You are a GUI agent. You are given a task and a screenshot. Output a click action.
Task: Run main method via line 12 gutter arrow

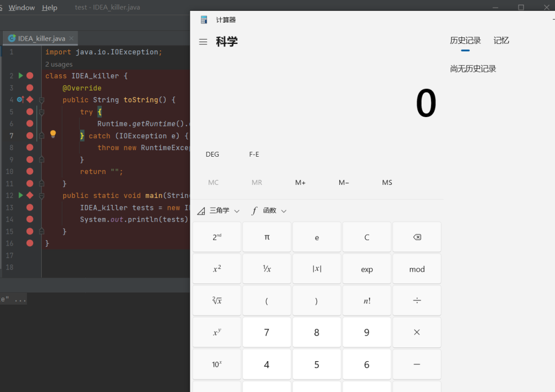coord(21,195)
